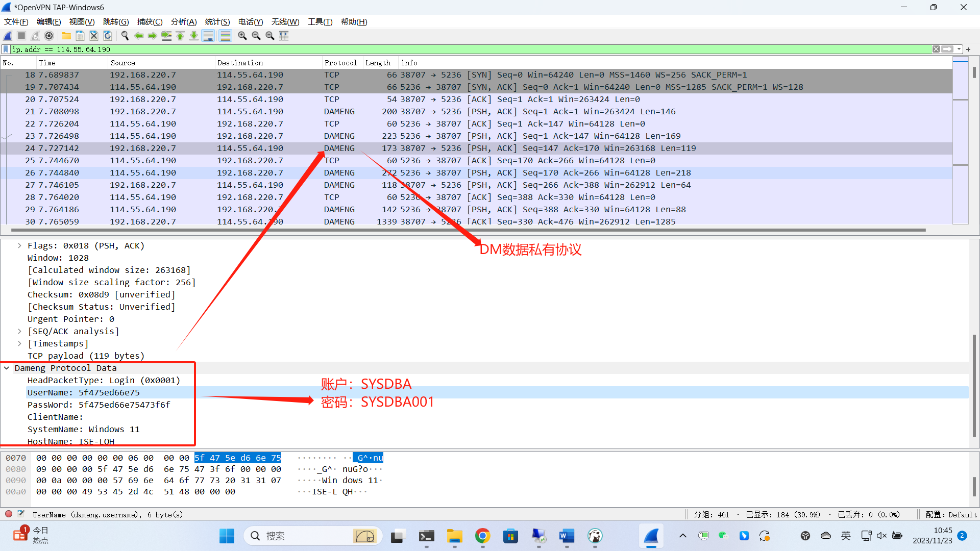Clear the display filter expression
The height and width of the screenshot is (551, 980).
pos(936,49)
